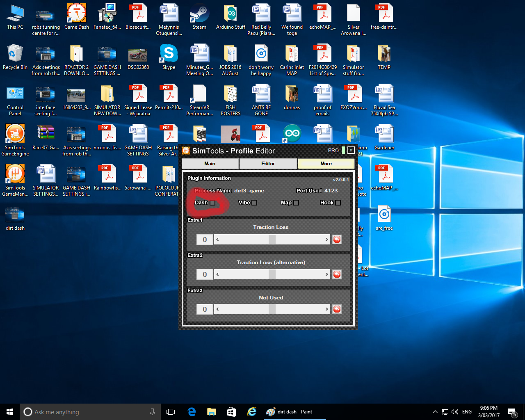Select the Game Dash shortcut icon
The width and height of the screenshot is (525, 420).
point(77,17)
